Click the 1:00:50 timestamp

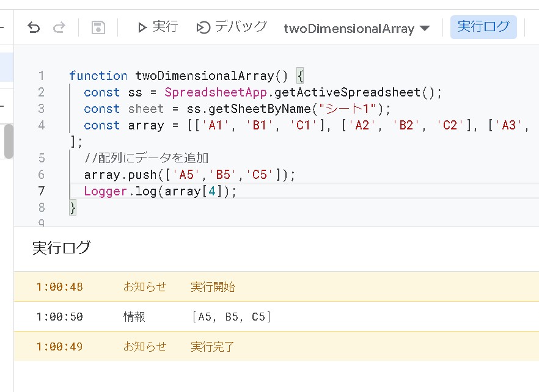point(59,316)
